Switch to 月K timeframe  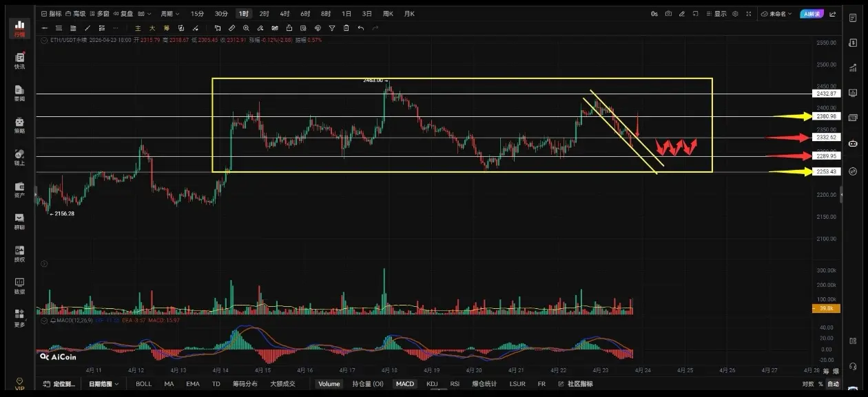pyautogui.click(x=409, y=14)
